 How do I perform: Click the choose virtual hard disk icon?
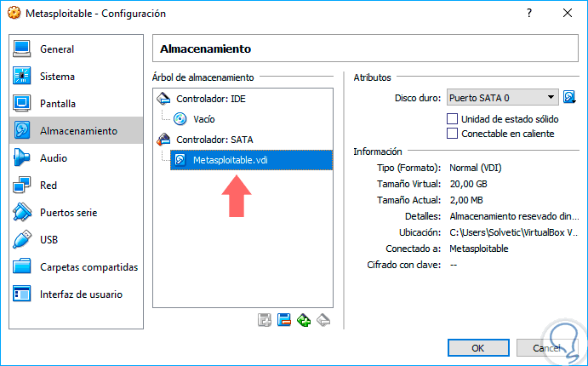(569, 98)
